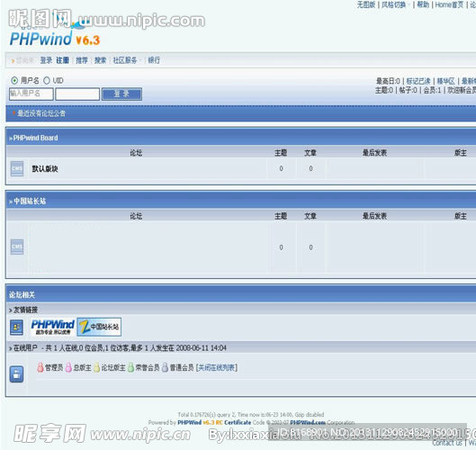This screenshot has height=450, width=476.
Task: Click the CMS icon in 中国站长站 section
Action: pos(17,247)
